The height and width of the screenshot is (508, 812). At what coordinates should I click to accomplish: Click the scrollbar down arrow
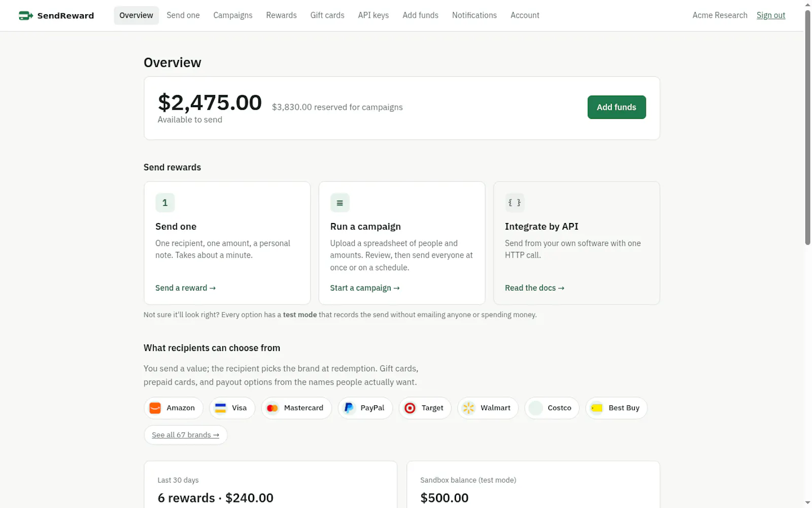point(807,503)
